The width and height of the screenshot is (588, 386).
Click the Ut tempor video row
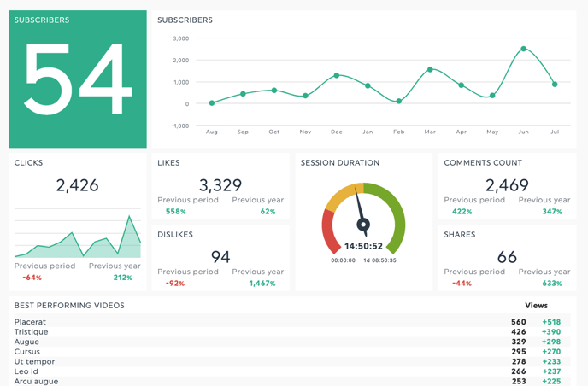point(34,362)
